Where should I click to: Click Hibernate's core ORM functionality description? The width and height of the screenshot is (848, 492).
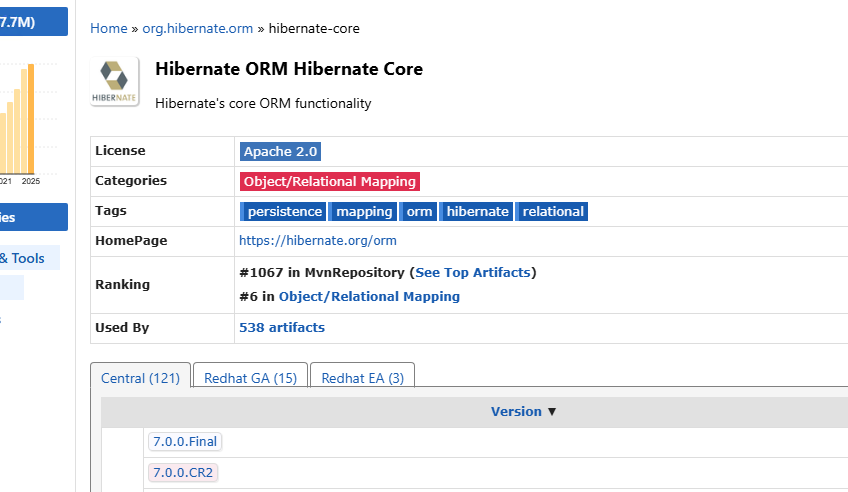(263, 103)
